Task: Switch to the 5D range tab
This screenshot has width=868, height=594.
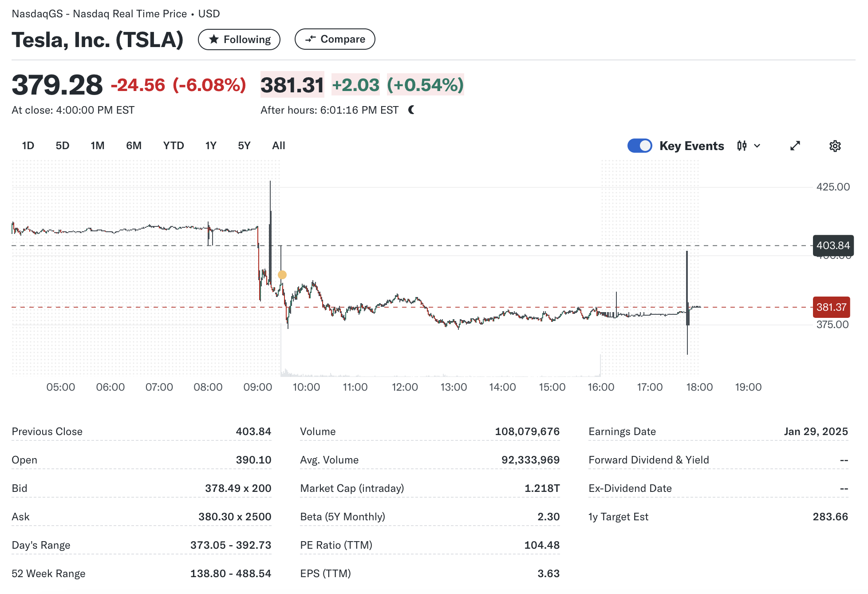Action: (x=62, y=146)
